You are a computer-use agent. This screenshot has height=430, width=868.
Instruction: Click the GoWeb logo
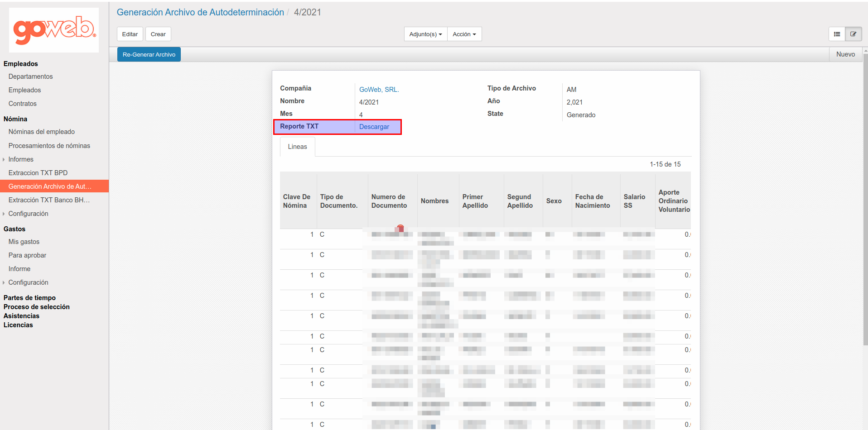54,30
